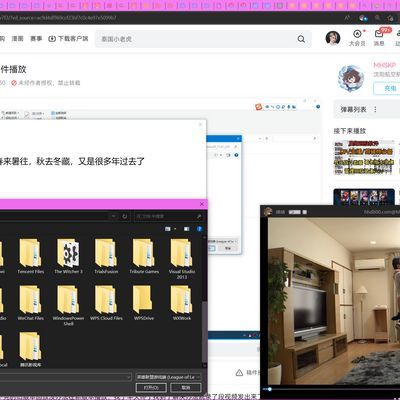Open the file type filter dropdown
Viewport: 400px width, 400px height.
168,377
